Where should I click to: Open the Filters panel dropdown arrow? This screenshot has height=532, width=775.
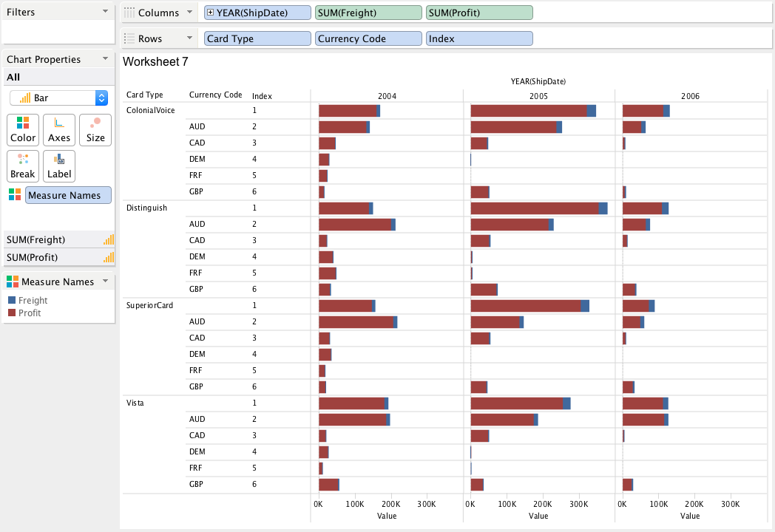(105, 11)
